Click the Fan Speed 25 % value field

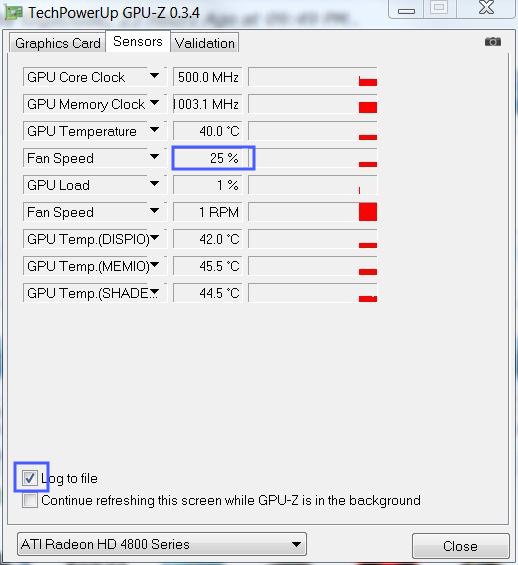pos(208,158)
